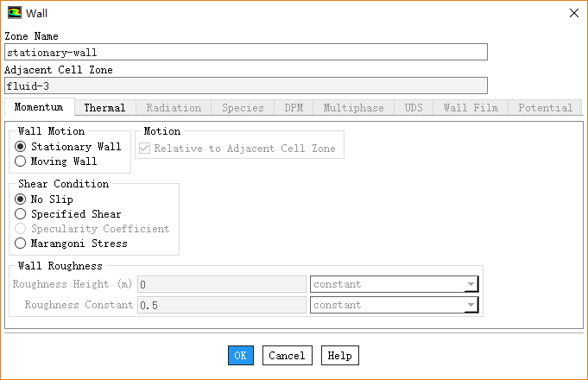Close the Wall dialog window
Image resolution: width=588 pixels, height=380 pixels.
click(x=573, y=13)
